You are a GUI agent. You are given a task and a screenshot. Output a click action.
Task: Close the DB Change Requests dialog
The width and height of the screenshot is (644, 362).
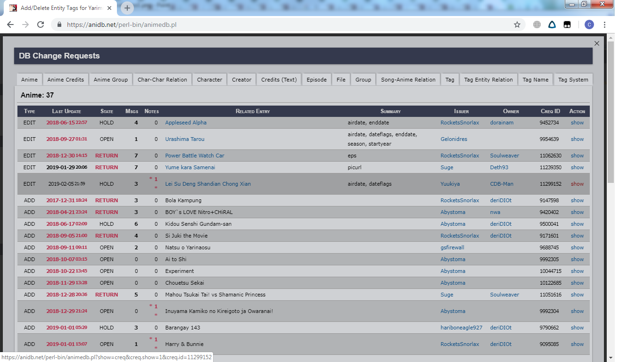click(596, 43)
